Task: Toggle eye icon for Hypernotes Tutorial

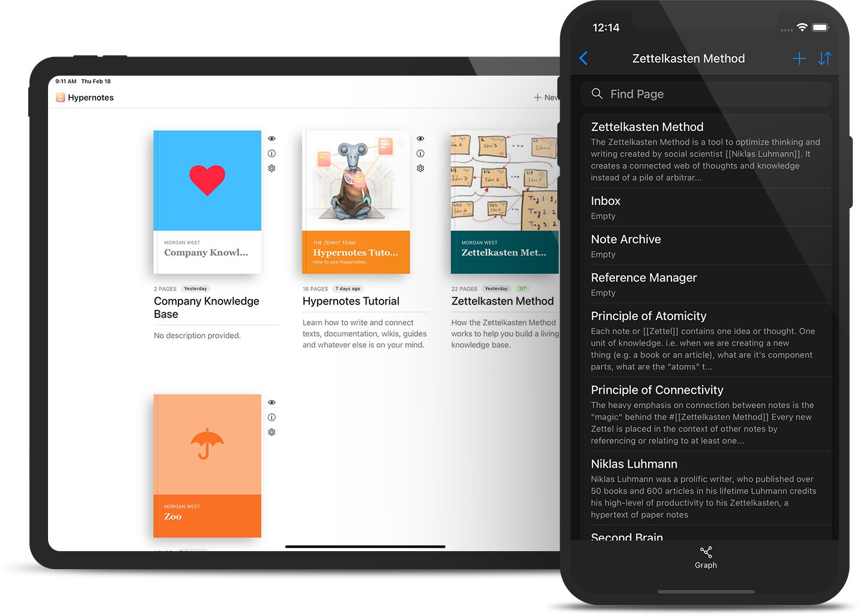Action: [x=420, y=139]
